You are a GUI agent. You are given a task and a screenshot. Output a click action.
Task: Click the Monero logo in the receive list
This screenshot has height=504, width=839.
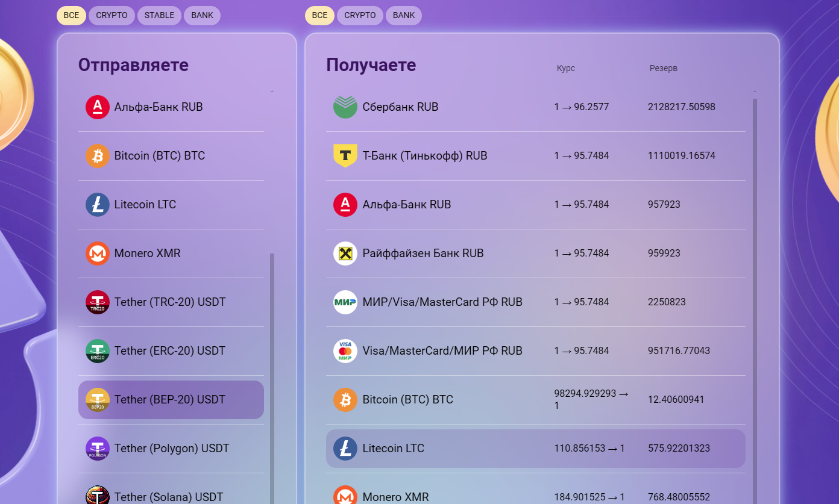[345, 496]
